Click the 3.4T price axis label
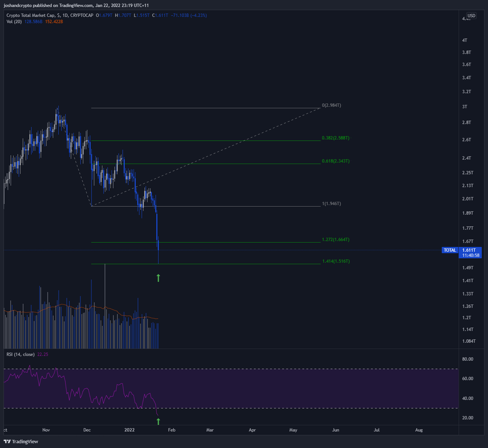The width and height of the screenshot is (488, 448). 466,78
